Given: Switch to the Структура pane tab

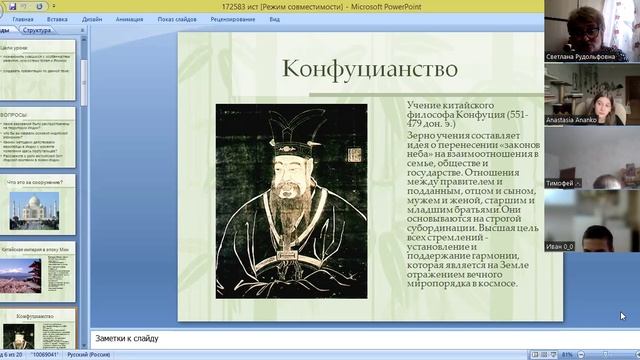Looking at the screenshot, I should point(37,30).
